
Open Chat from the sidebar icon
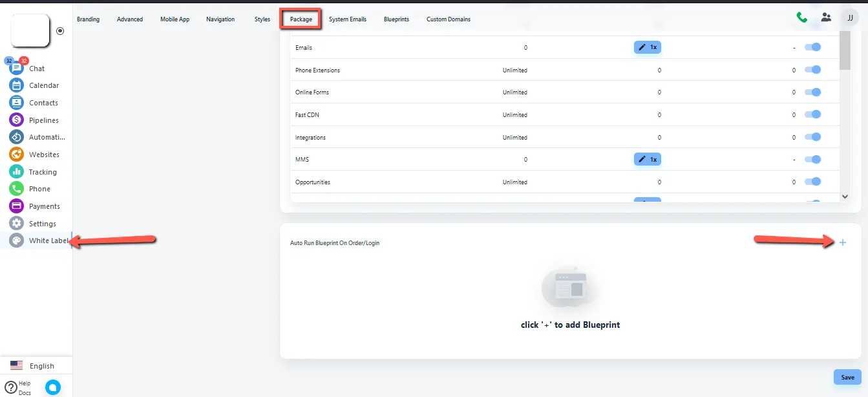pos(16,68)
